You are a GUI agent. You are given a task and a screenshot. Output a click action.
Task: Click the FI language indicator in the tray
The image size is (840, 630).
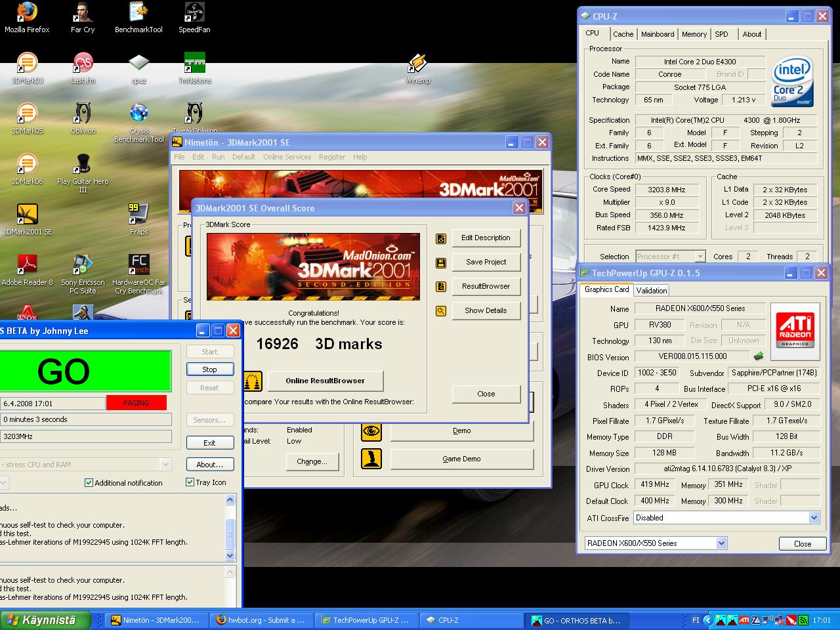click(x=696, y=620)
